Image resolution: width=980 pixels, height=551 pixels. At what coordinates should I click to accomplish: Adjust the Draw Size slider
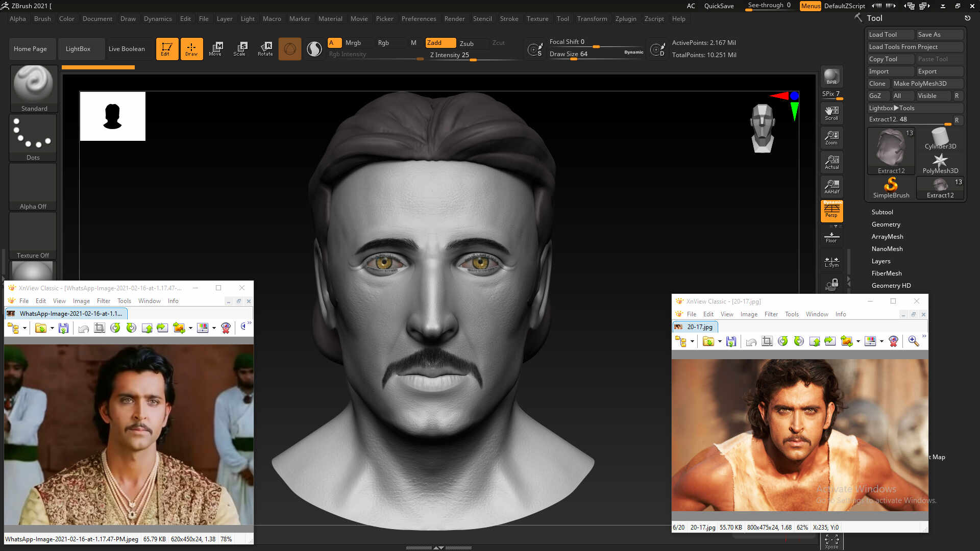(x=596, y=55)
